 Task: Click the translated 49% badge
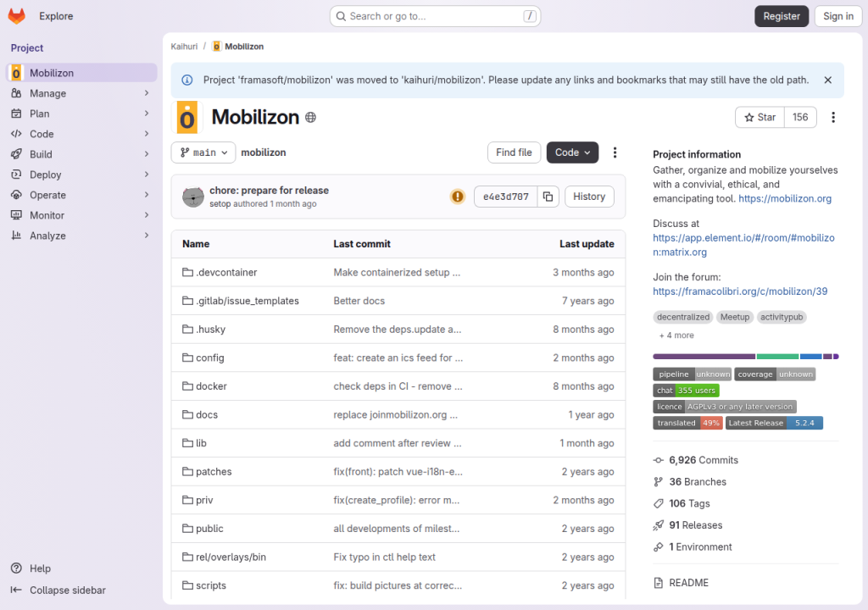tap(687, 423)
